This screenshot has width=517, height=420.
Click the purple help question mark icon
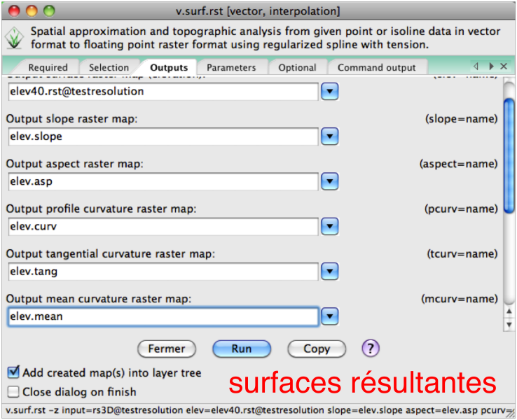point(370,348)
